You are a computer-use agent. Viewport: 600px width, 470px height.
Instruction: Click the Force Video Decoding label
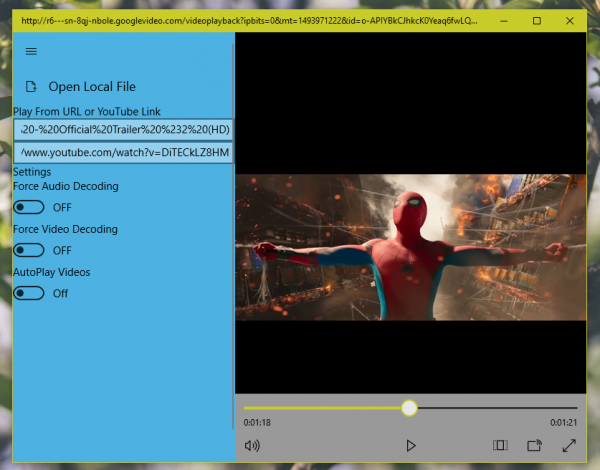click(x=65, y=229)
